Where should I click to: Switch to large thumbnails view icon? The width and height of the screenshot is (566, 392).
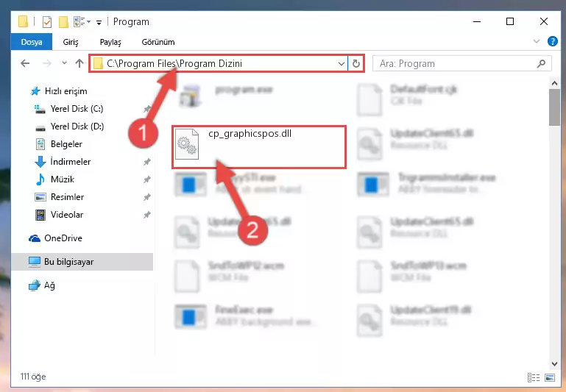550,377
